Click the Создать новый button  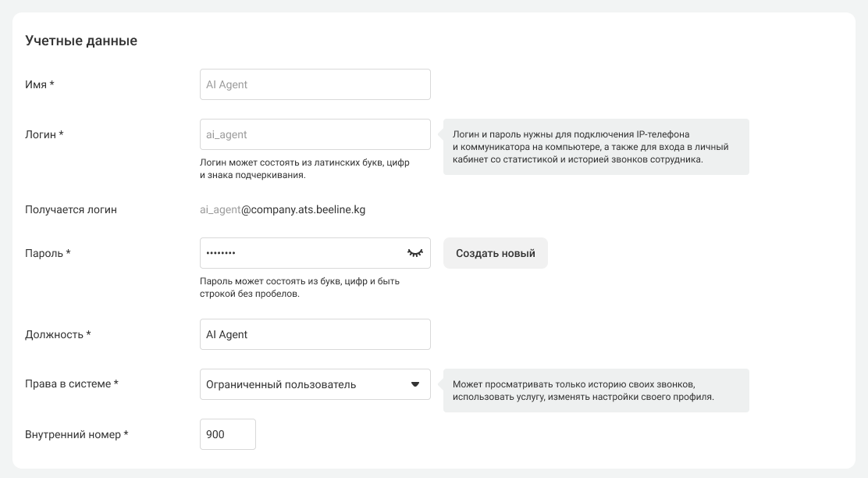click(496, 253)
